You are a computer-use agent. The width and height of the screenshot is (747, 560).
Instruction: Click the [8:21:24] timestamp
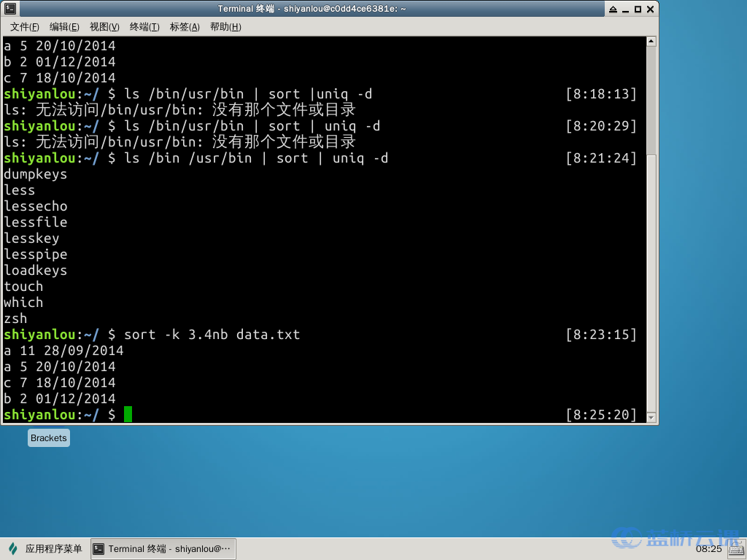click(x=601, y=158)
